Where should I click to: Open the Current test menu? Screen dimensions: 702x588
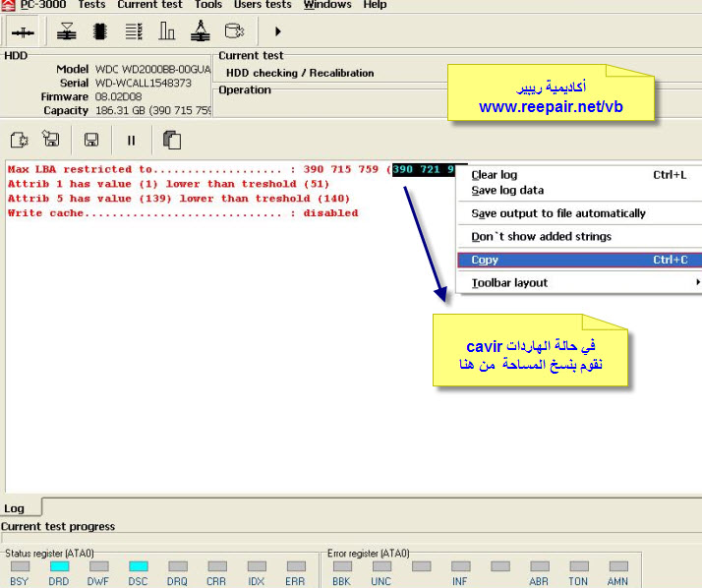pyautogui.click(x=149, y=5)
